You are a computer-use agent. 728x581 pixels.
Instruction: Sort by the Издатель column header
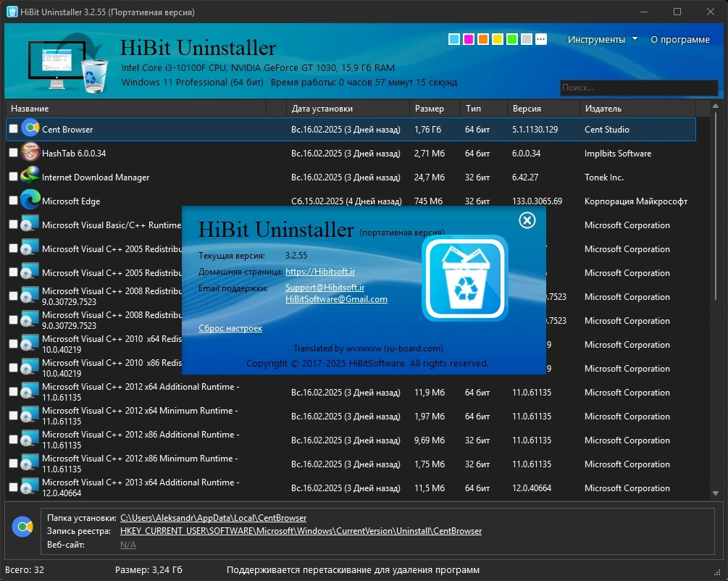638,108
